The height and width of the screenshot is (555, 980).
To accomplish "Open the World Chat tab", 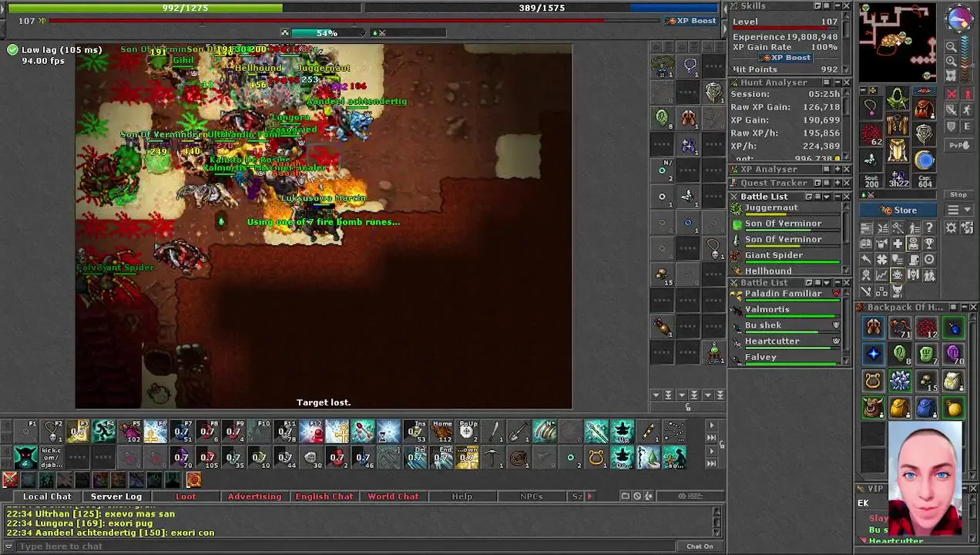I will click(x=393, y=496).
